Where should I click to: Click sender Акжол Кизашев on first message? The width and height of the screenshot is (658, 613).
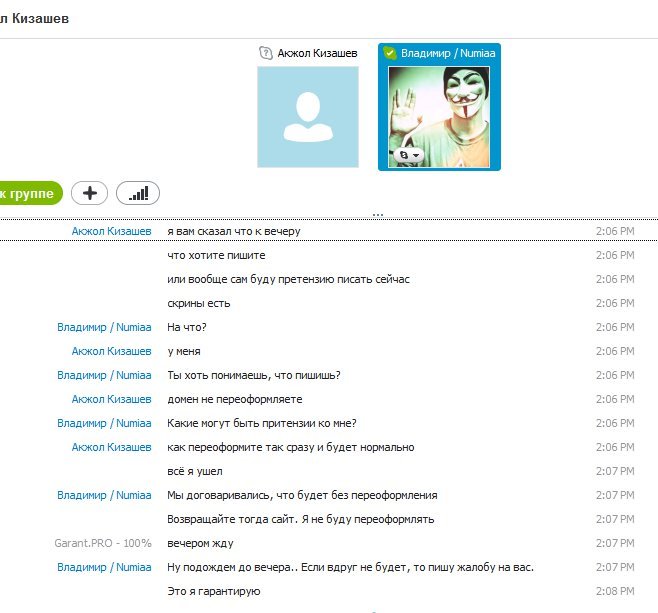[x=111, y=231]
